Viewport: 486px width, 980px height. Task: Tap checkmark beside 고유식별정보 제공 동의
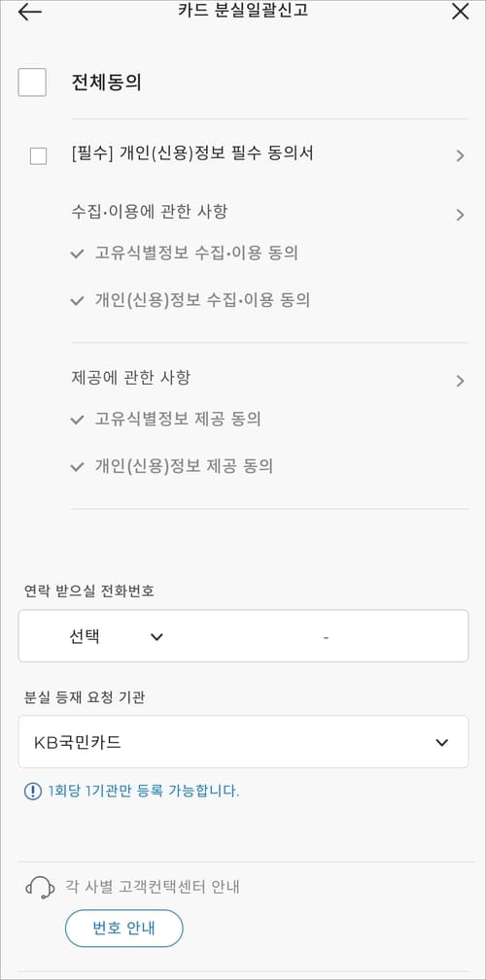[x=77, y=420]
